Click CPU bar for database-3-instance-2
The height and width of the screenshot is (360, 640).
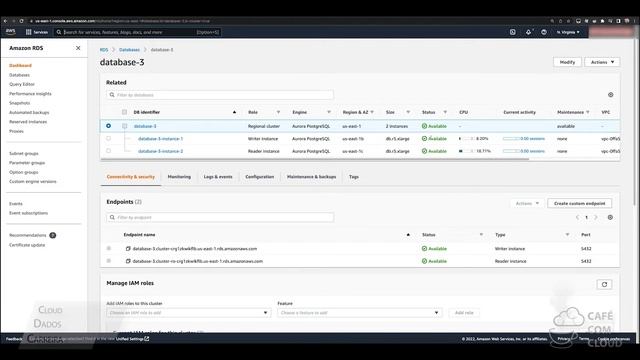click(x=466, y=151)
